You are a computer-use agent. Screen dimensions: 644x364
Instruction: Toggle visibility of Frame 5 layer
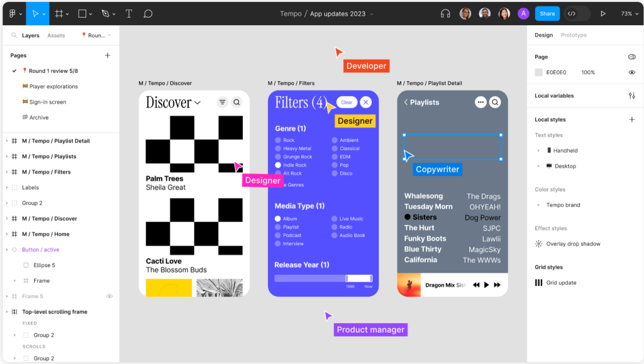(x=109, y=296)
